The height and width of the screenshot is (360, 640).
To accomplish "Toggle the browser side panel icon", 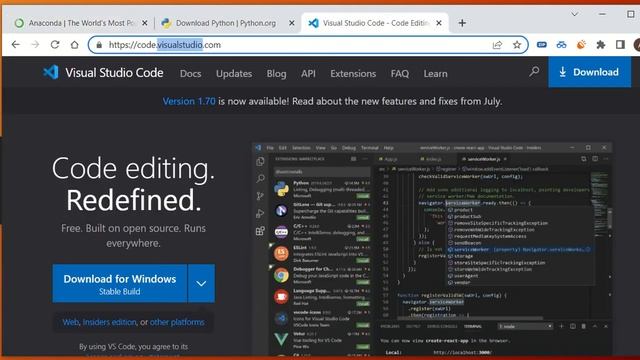I will 620,44.
